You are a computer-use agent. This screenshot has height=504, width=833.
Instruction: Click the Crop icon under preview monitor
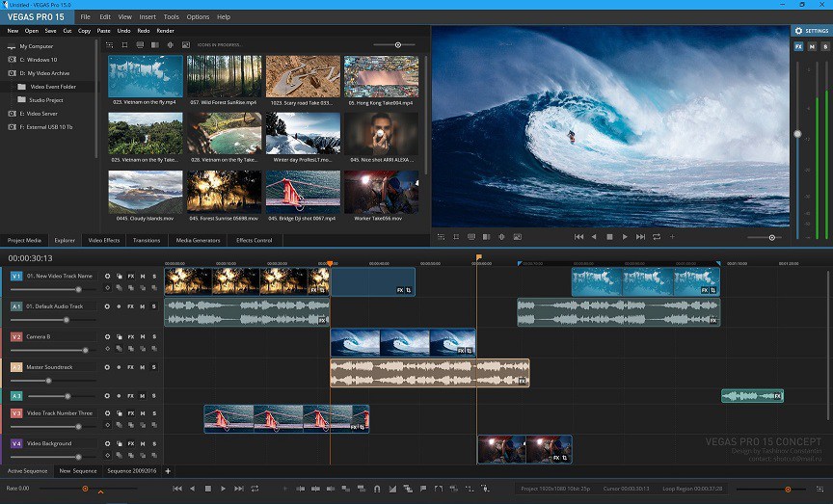pyautogui.click(x=456, y=237)
